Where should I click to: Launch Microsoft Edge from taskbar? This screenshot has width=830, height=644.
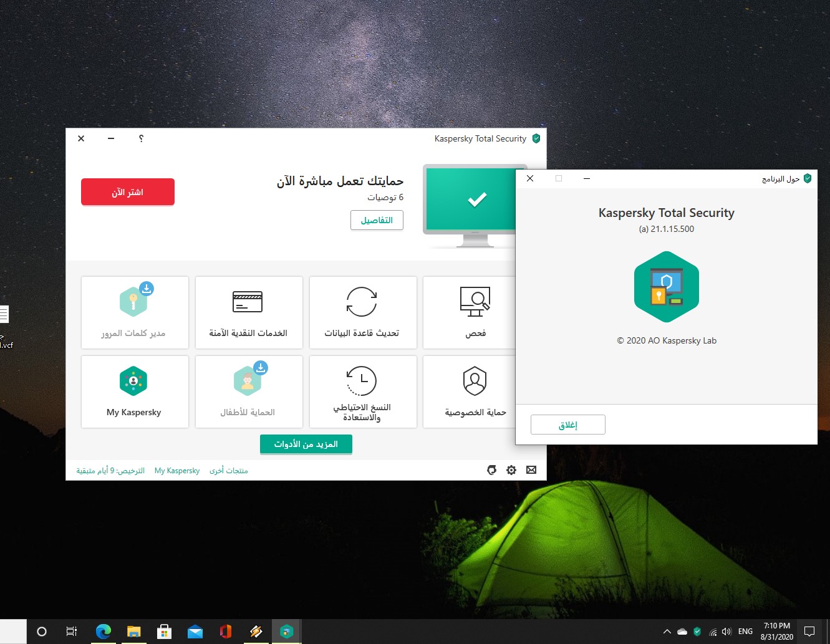103,632
